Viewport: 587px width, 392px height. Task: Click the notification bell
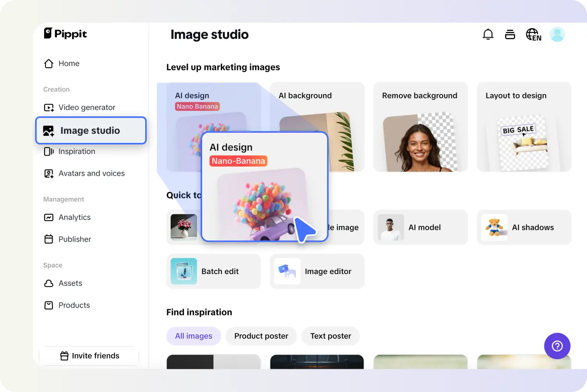[488, 34]
